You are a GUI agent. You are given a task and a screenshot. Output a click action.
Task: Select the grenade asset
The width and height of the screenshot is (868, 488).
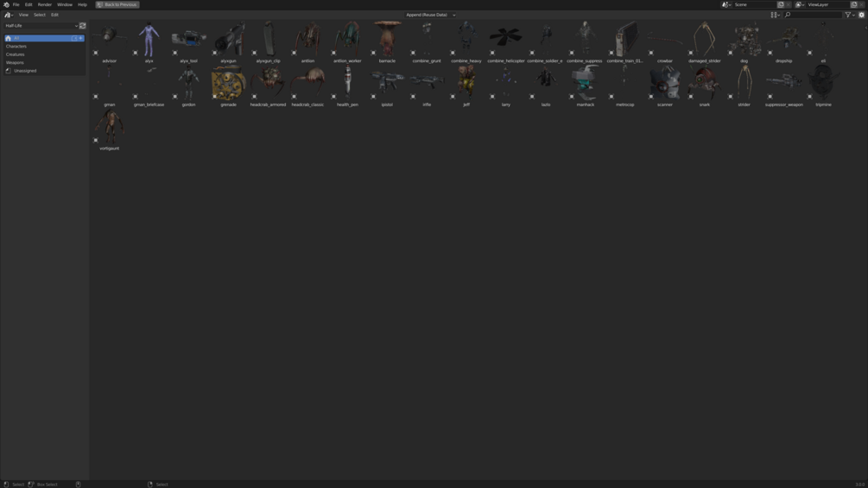pyautogui.click(x=228, y=86)
